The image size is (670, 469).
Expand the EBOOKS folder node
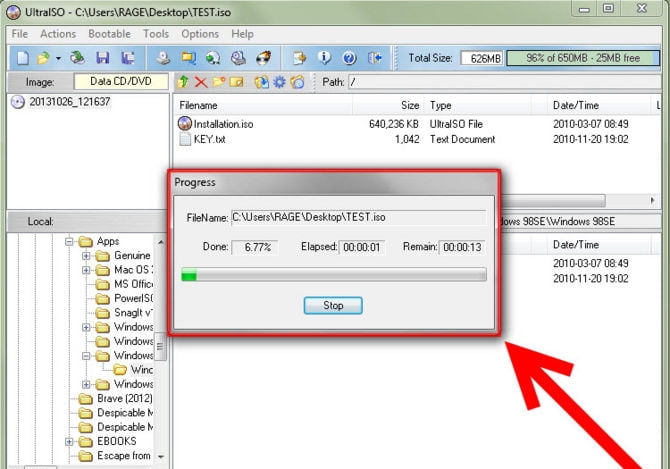[x=70, y=441]
